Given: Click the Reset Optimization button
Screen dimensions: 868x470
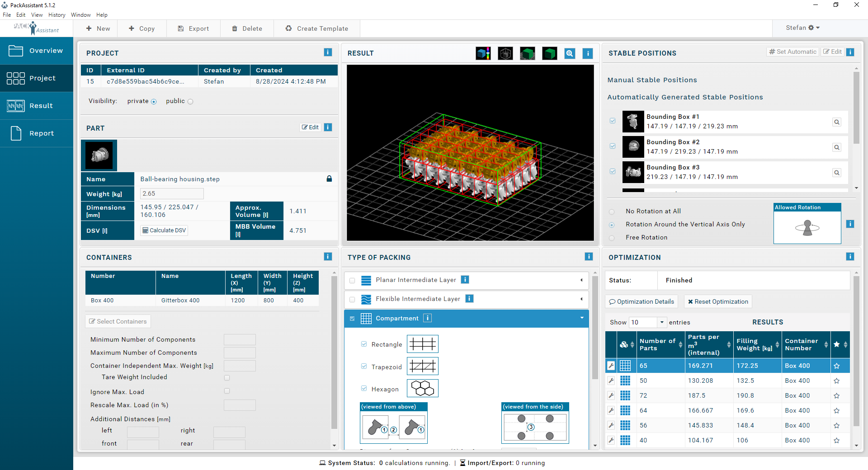Looking at the screenshot, I should tap(718, 301).
